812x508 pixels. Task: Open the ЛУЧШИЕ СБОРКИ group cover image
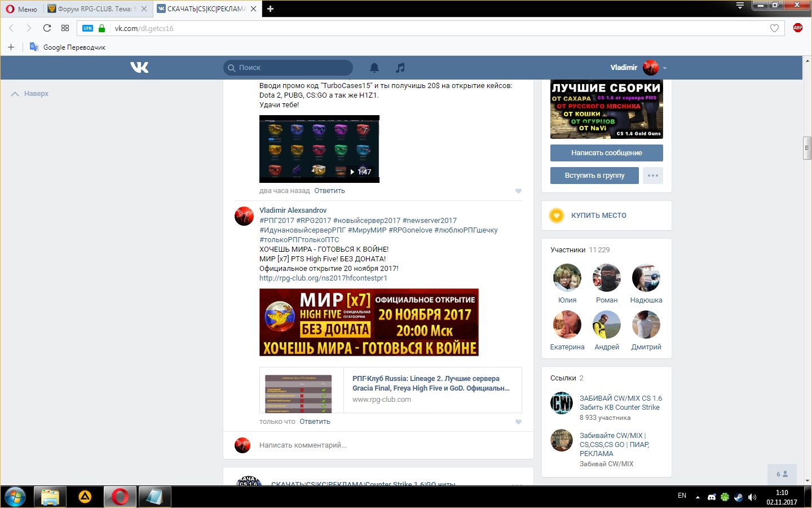(606, 109)
